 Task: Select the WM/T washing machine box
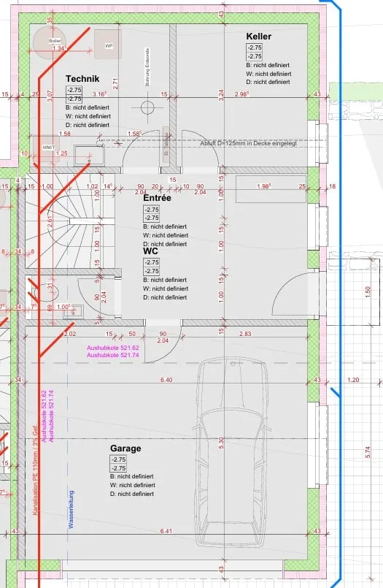46,149
